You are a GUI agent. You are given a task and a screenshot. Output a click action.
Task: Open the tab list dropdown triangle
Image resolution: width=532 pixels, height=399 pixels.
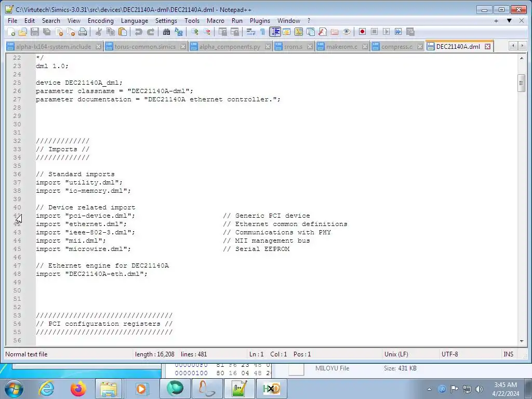pyautogui.click(x=509, y=21)
